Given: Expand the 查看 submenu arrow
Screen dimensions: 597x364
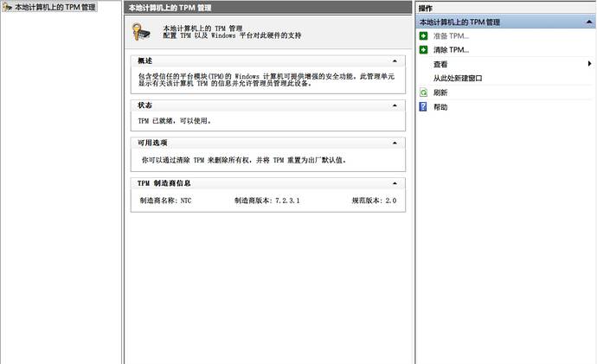Looking at the screenshot, I should [589, 63].
